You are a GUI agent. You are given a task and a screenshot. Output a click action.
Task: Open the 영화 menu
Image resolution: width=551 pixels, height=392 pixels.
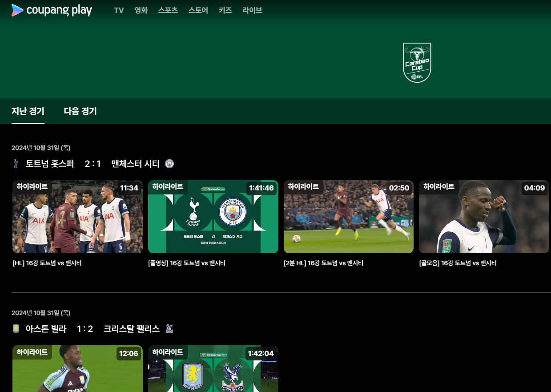[x=141, y=10]
